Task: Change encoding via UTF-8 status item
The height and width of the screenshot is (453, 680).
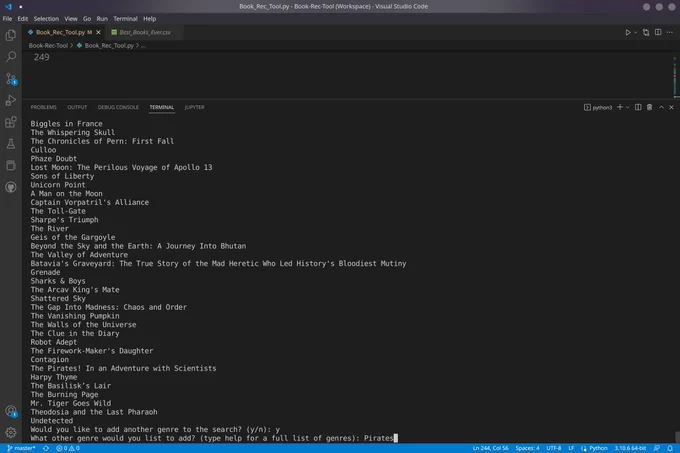Action: (554, 448)
